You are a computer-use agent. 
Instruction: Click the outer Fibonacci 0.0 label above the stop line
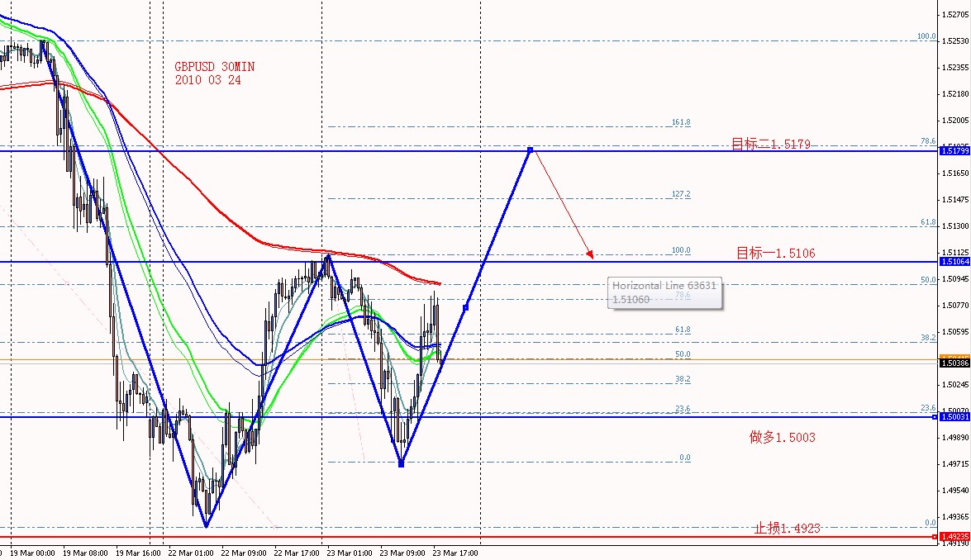pyautogui.click(x=931, y=522)
